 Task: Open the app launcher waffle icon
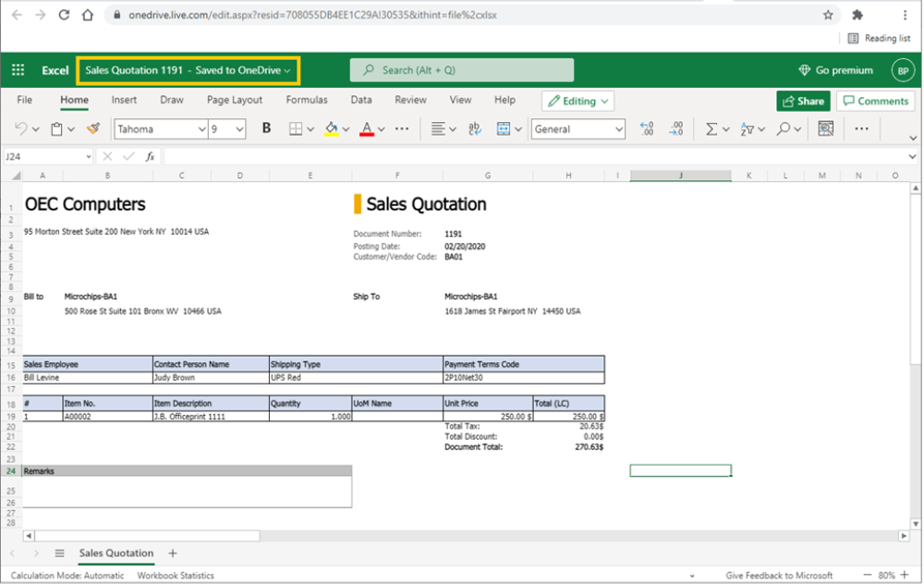coord(18,70)
